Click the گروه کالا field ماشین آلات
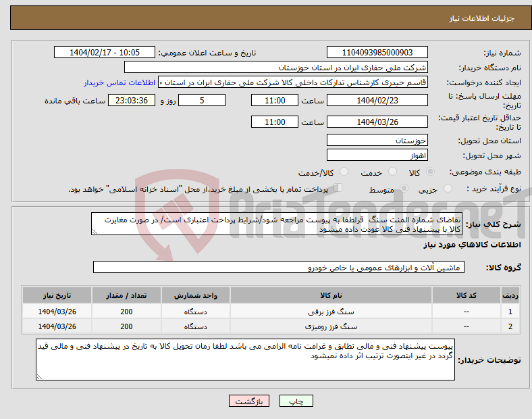This screenshot has width=532, height=419. coord(279,267)
